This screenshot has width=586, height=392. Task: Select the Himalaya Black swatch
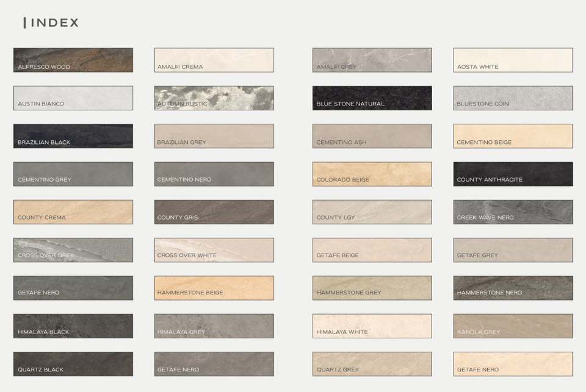click(73, 326)
